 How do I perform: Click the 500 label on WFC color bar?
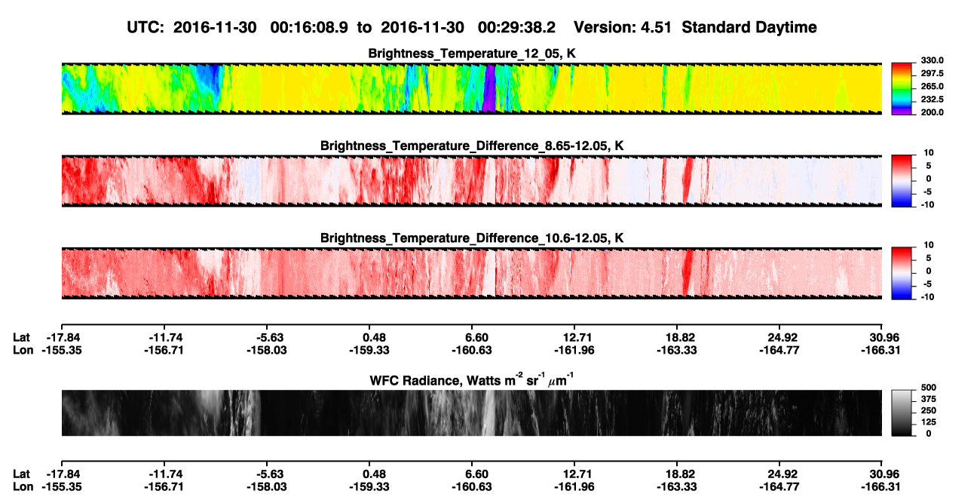click(x=927, y=387)
